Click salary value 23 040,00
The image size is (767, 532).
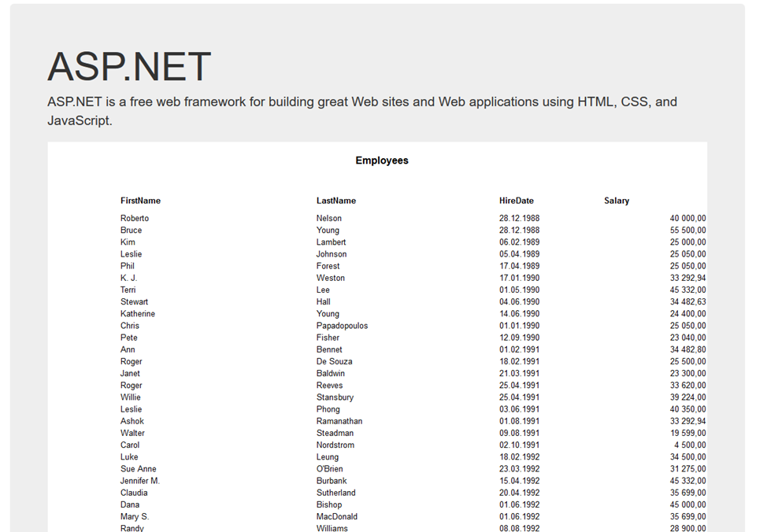687,338
